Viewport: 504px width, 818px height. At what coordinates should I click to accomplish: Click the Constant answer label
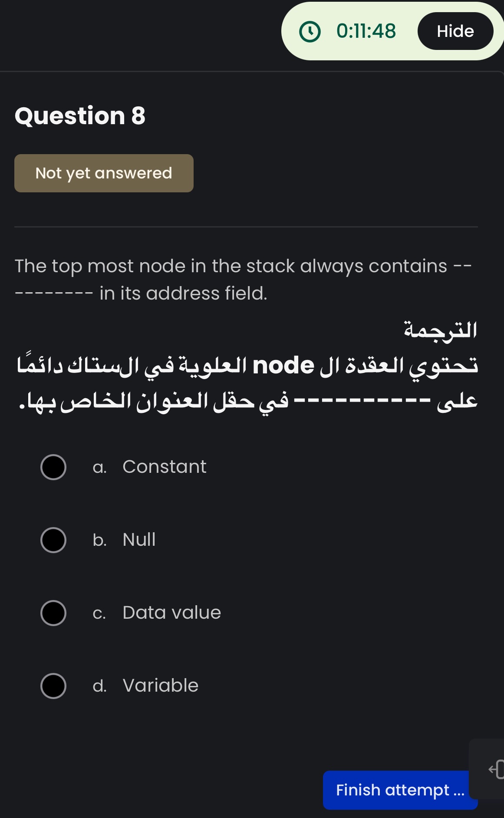point(164,467)
